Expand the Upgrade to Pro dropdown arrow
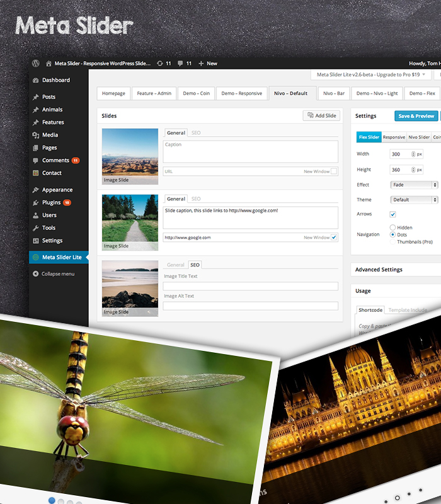441x504 pixels. click(x=424, y=74)
